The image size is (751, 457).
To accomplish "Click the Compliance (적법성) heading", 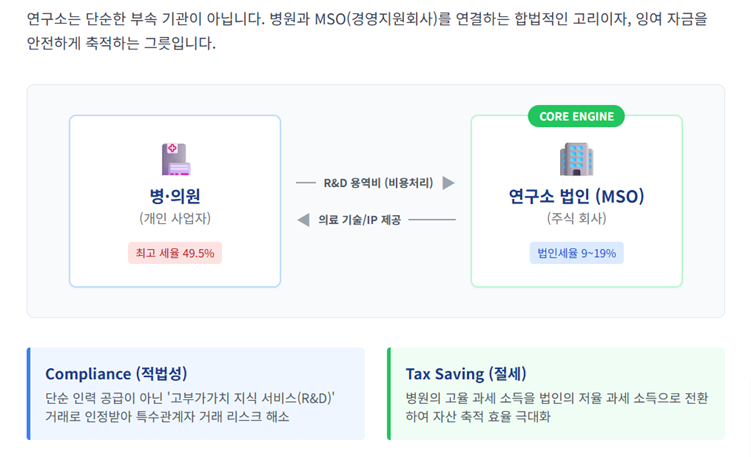I will 117,374.
